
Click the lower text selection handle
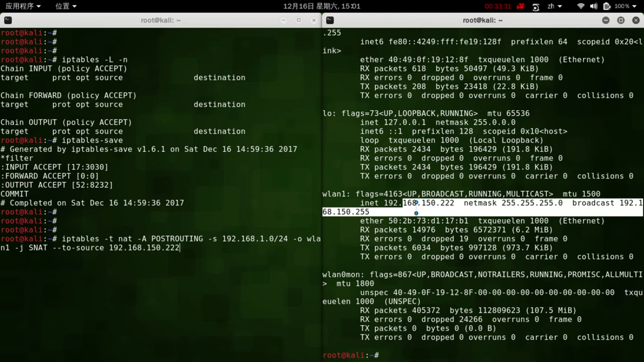click(x=416, y=213)
